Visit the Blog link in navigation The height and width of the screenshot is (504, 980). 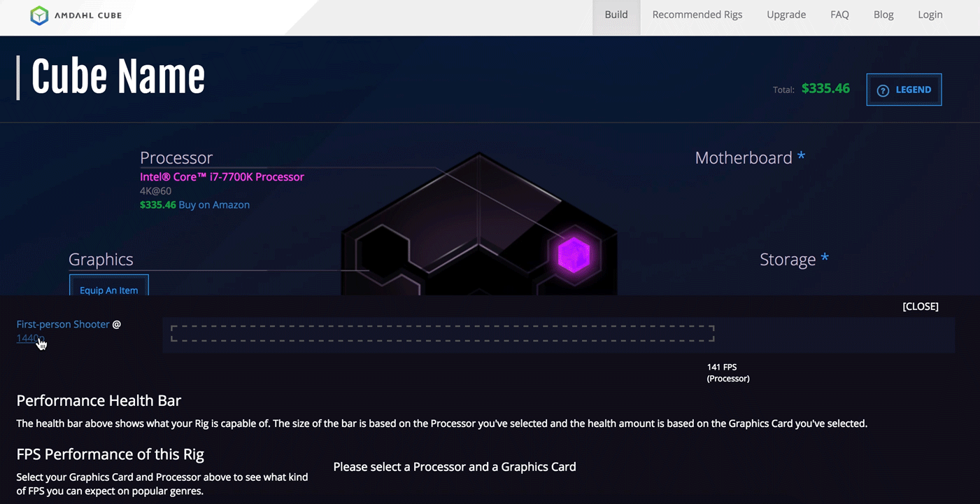(883, 15)
